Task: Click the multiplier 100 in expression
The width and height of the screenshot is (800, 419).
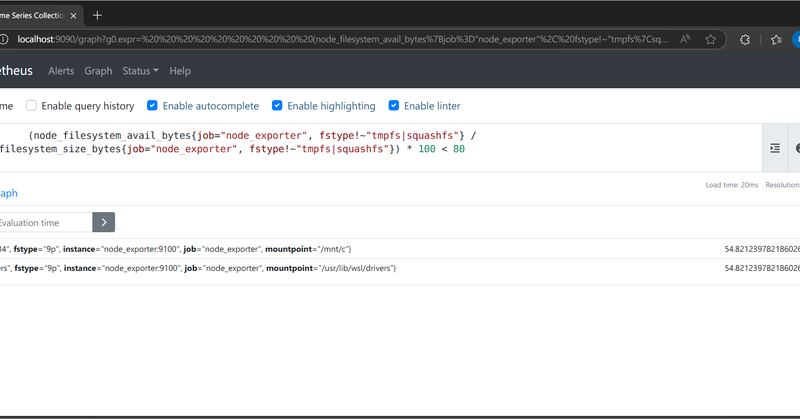Action: pos(427,149)
